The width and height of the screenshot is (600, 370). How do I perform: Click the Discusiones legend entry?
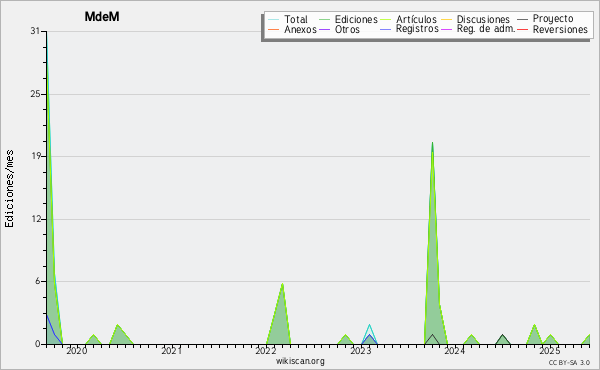476,19
